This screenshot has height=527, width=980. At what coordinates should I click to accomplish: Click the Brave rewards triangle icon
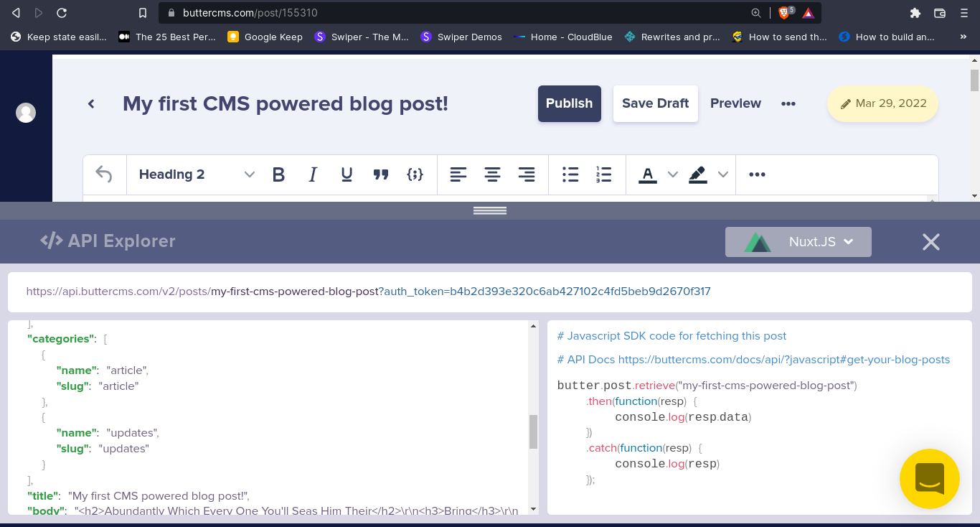809,13
